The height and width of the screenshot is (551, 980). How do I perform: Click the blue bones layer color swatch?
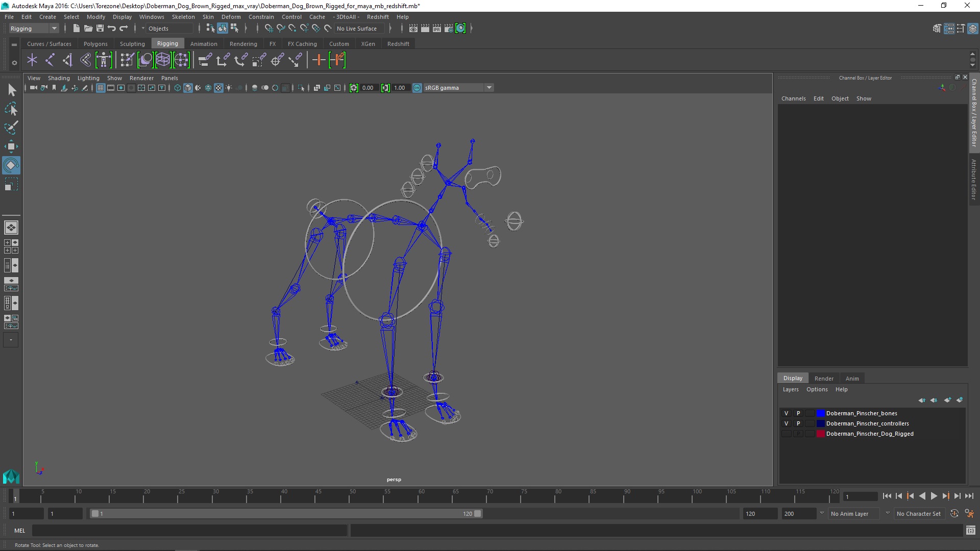(x=820, y=413)
